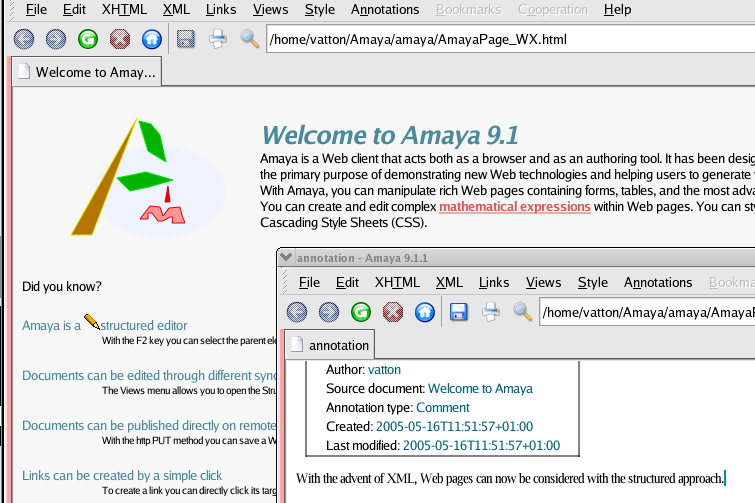Reload using green icon in annotation window
The image size is (755, 503).
361,312
